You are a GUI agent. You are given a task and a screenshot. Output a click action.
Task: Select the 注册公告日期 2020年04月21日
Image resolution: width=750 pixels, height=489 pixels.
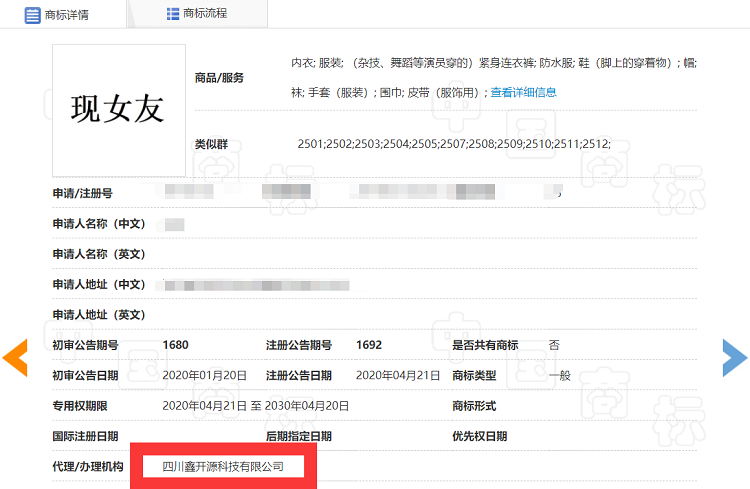pyautogui.click(x=398, y=375)
